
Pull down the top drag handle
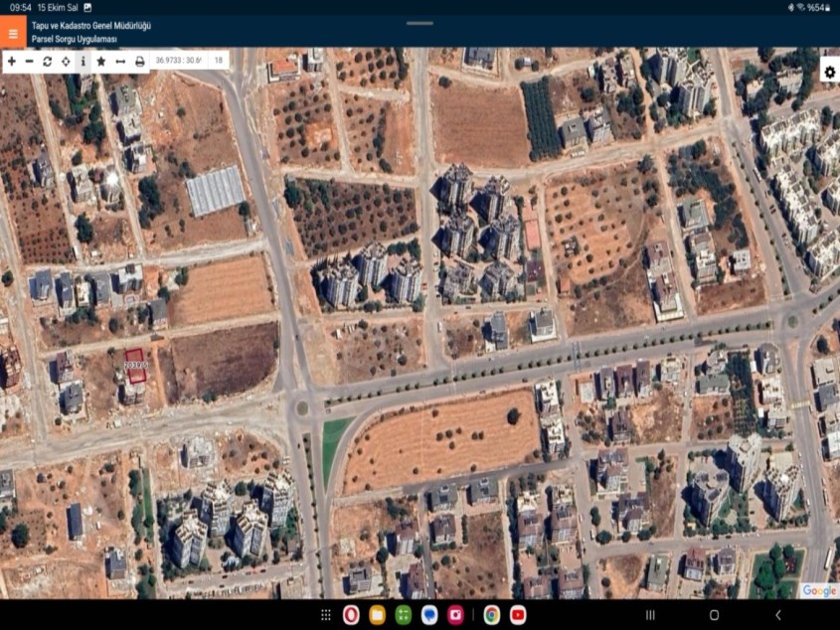(x=420, y=23)
